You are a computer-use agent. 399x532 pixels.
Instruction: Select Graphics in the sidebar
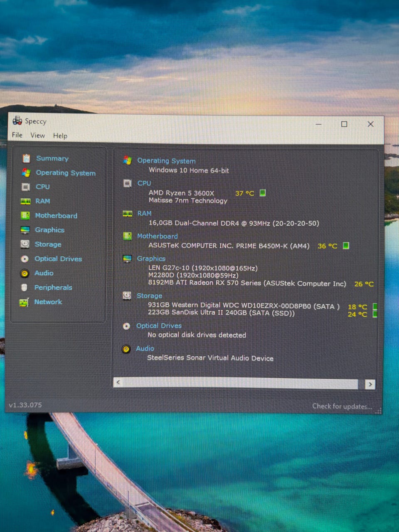point(50,230)
